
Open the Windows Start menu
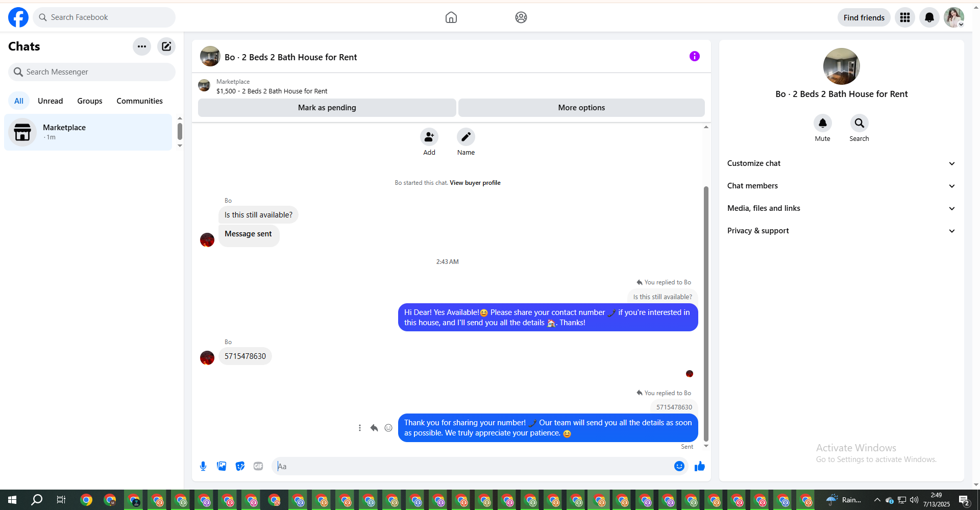click(x=12, y=500)
